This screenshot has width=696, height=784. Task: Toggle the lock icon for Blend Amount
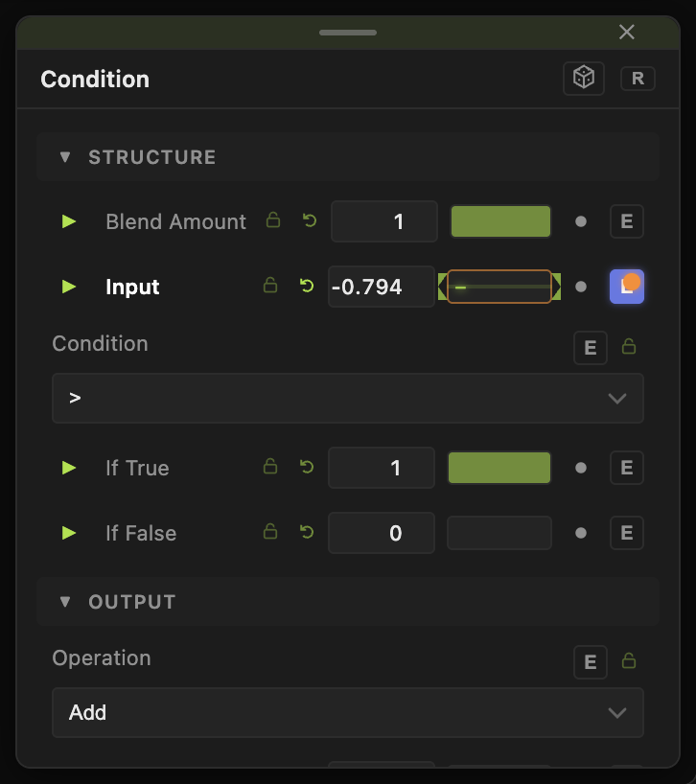pos(273,220)
